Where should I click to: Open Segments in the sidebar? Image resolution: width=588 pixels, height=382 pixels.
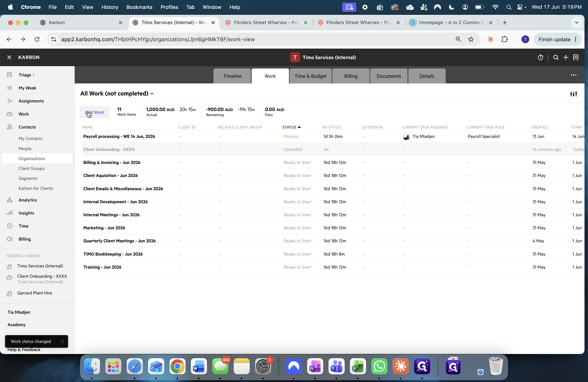click(28, 178)
